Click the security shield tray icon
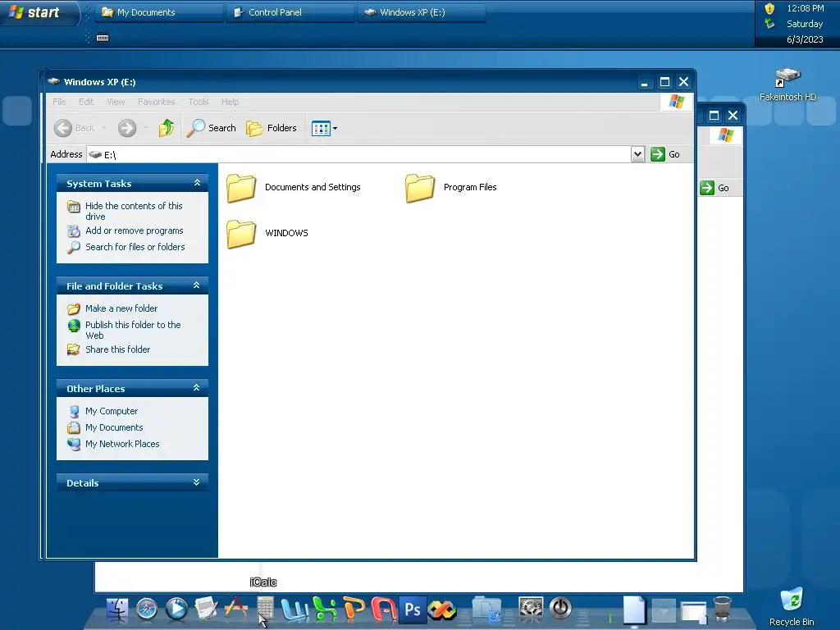 pyautogui.click(x=769, y=8)
